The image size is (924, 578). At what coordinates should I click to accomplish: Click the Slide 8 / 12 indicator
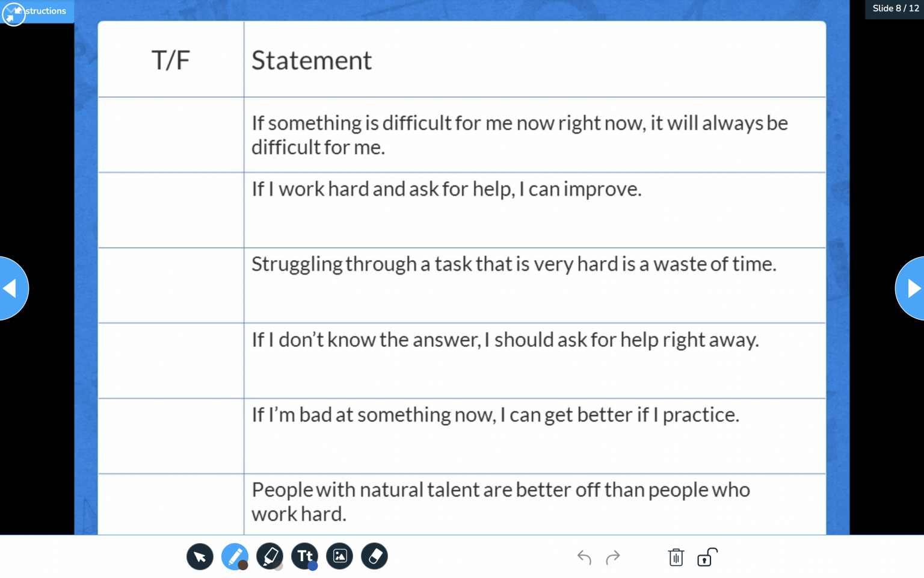point(895,8)
